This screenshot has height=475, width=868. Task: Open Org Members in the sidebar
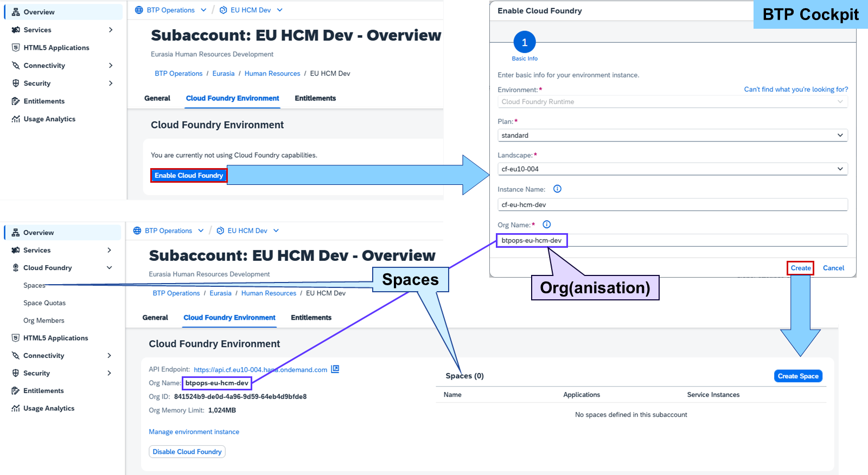click(44, 320)
